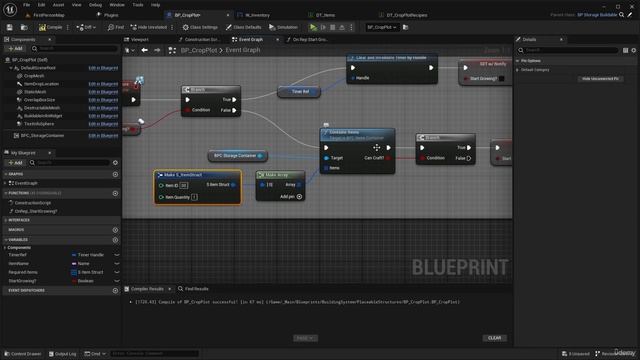The image size is (640, 360).
Task: Save the blueprint with the floppy disk icon
Action: click(10, 27)
